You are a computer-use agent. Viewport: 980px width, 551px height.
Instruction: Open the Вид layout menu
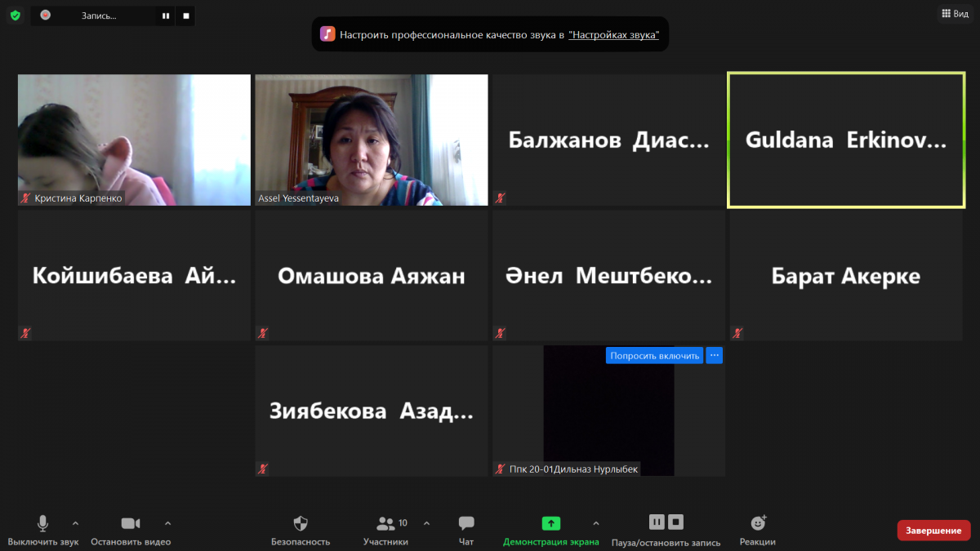955,14
